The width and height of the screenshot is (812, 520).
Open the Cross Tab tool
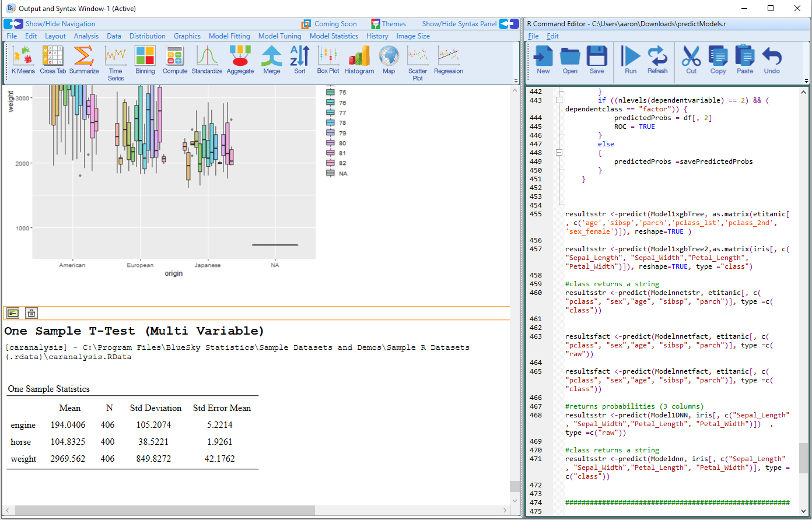(x=52, y=60)
